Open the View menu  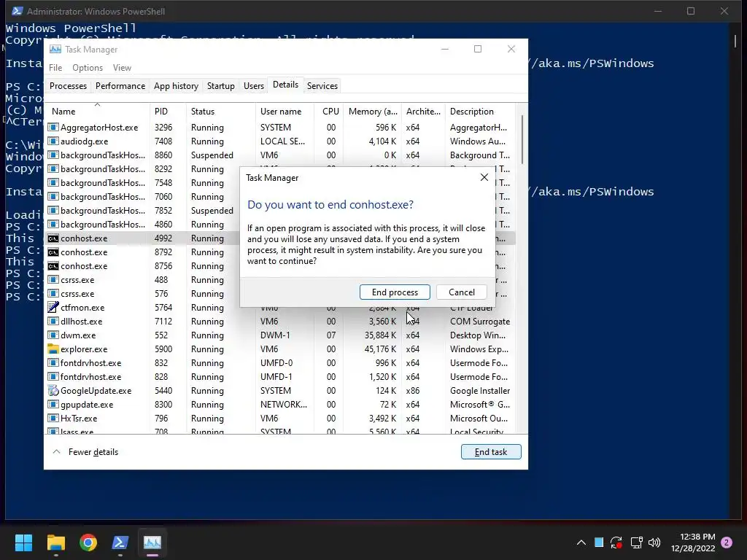122,68
